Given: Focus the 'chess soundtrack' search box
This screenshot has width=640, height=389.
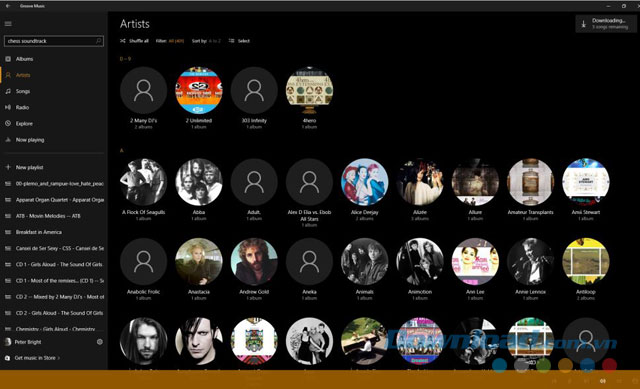Looking at the screenshot, I should (53, 41).
